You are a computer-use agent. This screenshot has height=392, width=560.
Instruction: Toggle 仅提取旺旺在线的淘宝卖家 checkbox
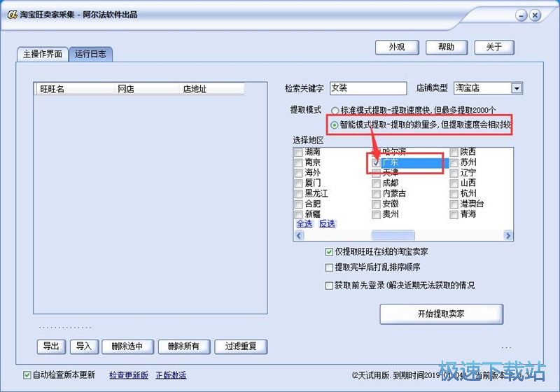click(x=329, y=252)
